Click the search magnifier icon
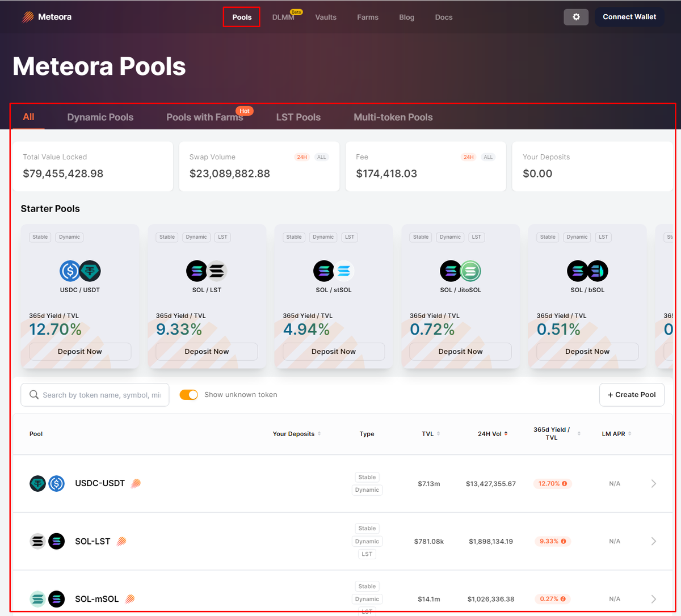Screen dimensions: 681x616 [34, 395]
